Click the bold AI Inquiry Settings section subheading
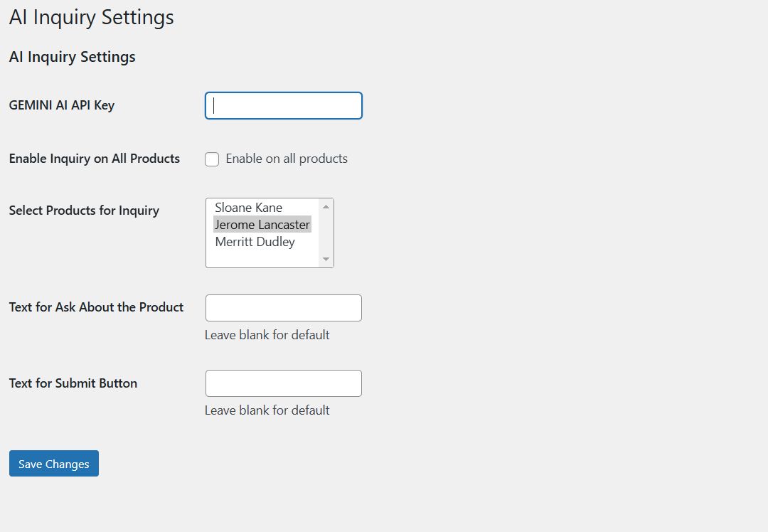Viewport: 768px width, 532px height. (73, 57)
